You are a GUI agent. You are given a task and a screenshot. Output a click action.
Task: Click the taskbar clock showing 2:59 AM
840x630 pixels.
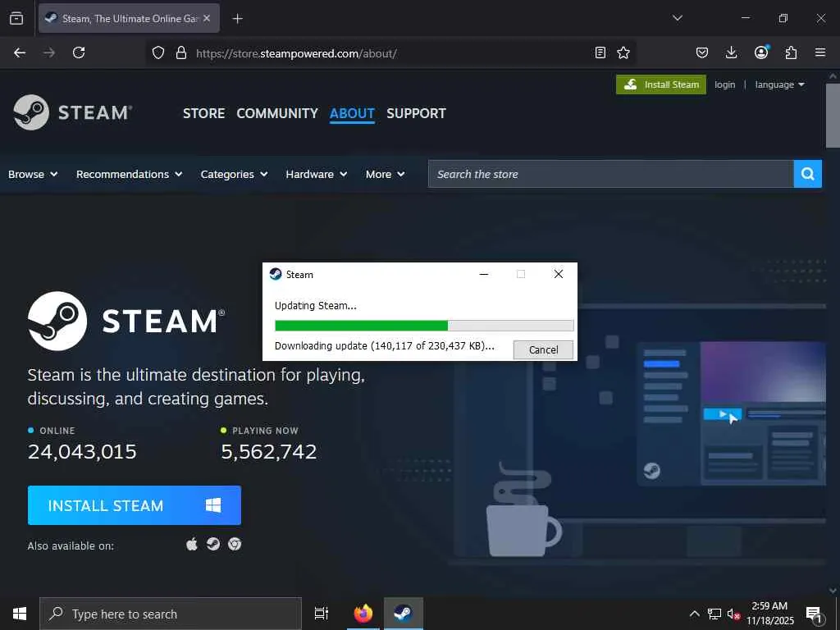point(769,614)
